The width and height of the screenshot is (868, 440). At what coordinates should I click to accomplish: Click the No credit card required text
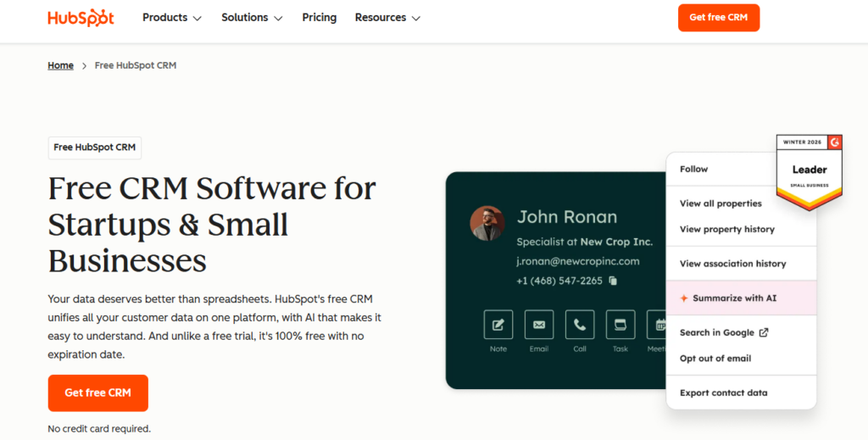pyautogui.click(x=99, y=428)
